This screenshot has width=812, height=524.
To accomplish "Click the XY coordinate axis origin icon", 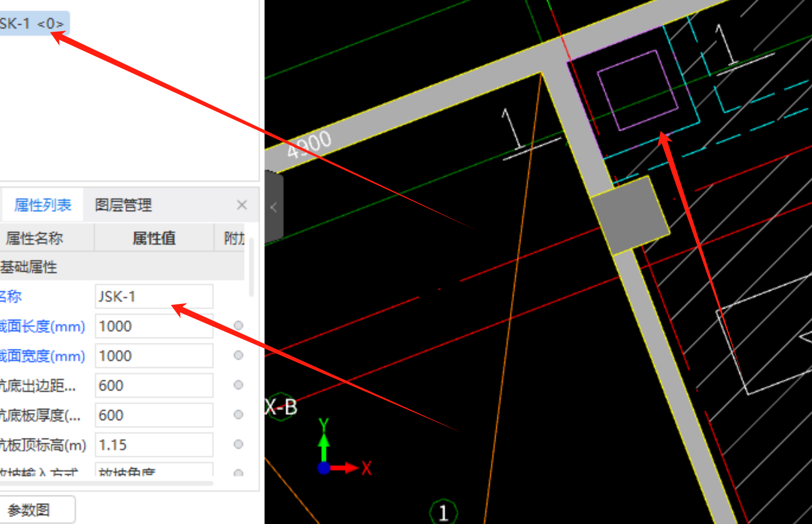I will [x=324, y=468].
